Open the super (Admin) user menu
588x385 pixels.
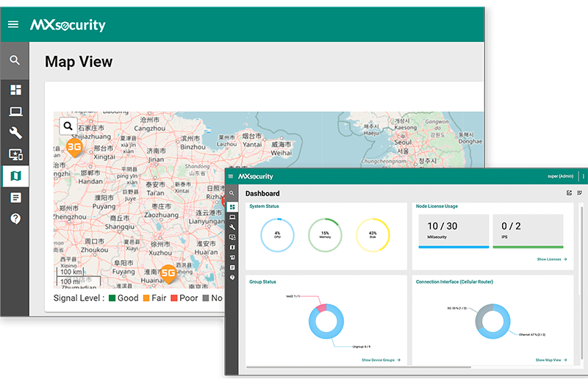click(x=560, y=176)
